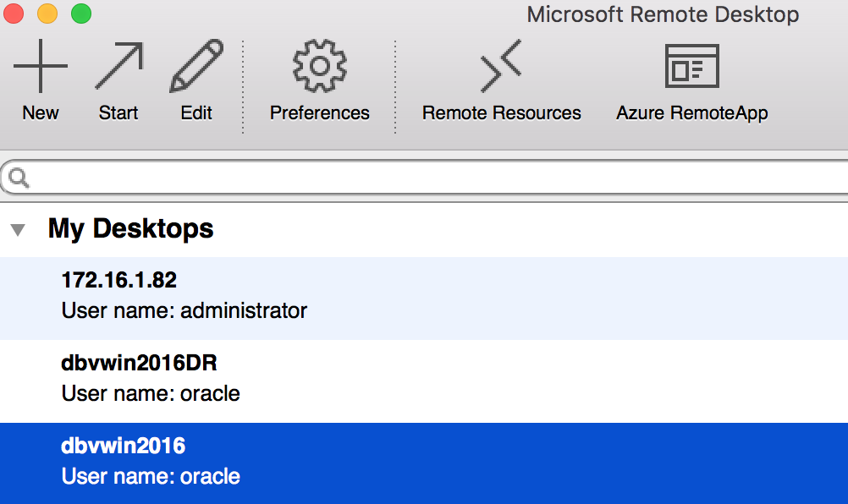The height and width of the screenshot is (504, 848).
Task: Select the dbvwin2016DR desktop entry
Action: pos(424,381)
